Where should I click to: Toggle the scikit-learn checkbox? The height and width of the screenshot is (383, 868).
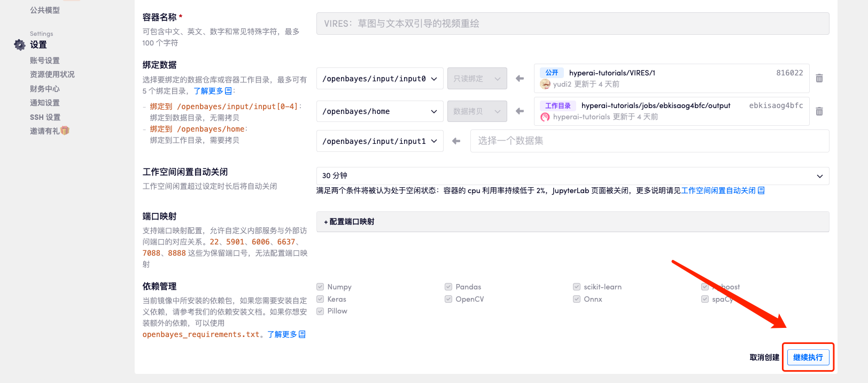[577, 287]
